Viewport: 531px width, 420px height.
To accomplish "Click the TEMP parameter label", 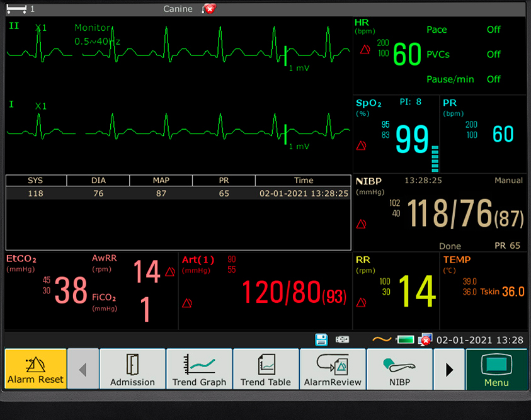I will tap(457, 259).
